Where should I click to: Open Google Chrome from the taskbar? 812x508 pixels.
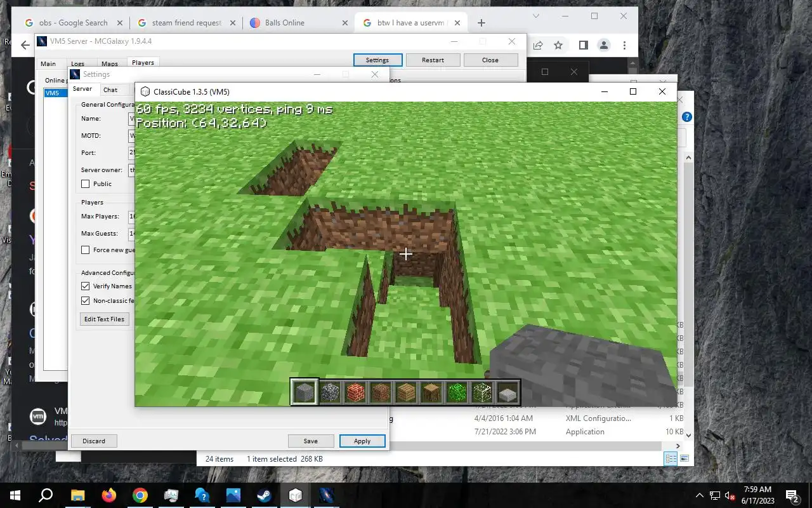tap(140, 495)
